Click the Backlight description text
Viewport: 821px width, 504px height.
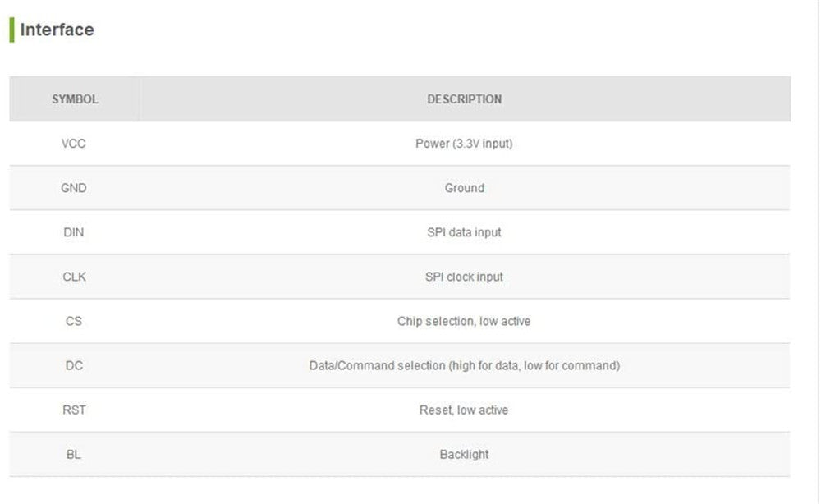coord(464,454)
